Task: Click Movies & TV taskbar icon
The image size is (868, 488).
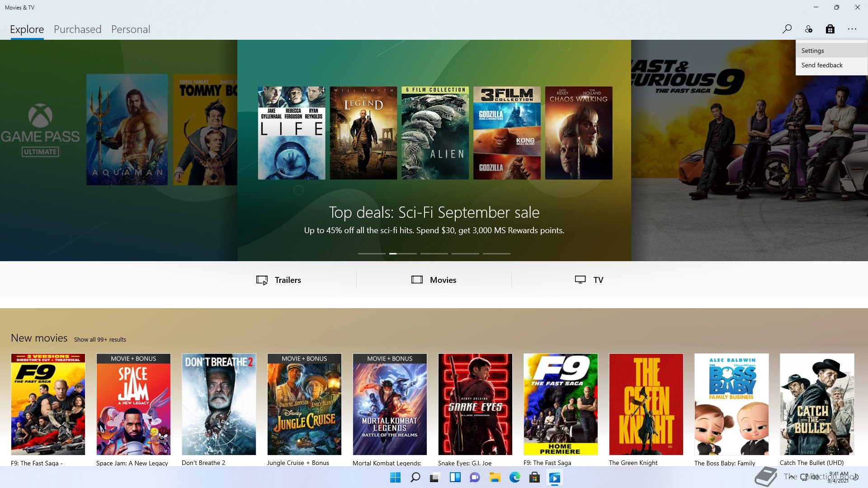Action: pyautogui.click(x=554, y=478)
